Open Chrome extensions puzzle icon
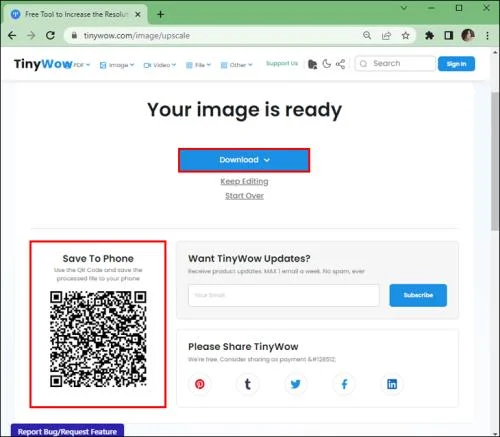 pos(429,35)
